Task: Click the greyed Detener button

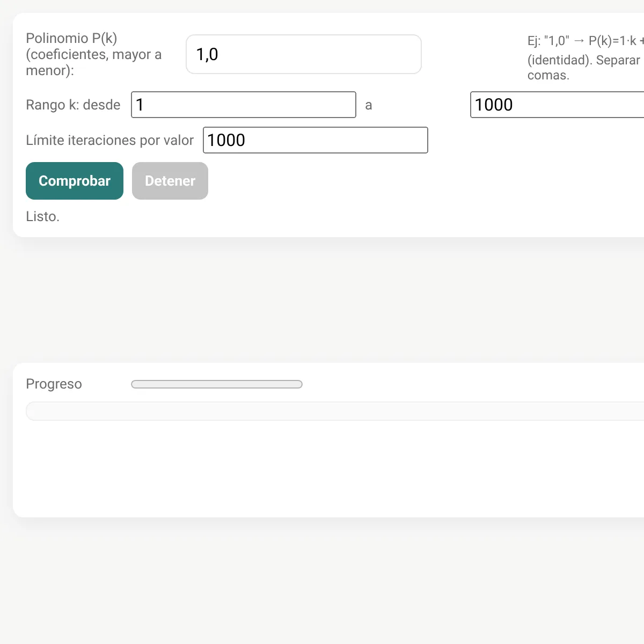Action: [170, 181]
